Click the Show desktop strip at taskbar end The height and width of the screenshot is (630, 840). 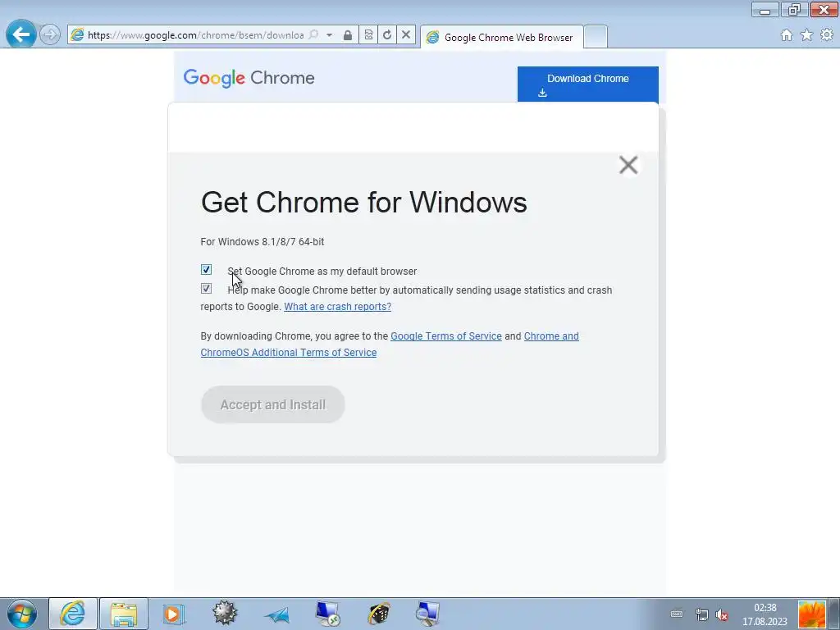click(x=834, y=614)
